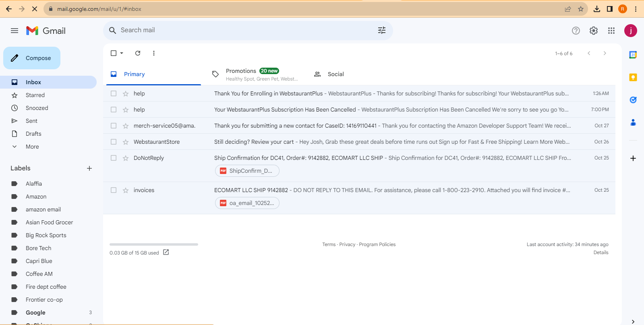Show next page of emails
This screenshot has height=325, width=644.
pyautogui.click(x=605, y=53)
